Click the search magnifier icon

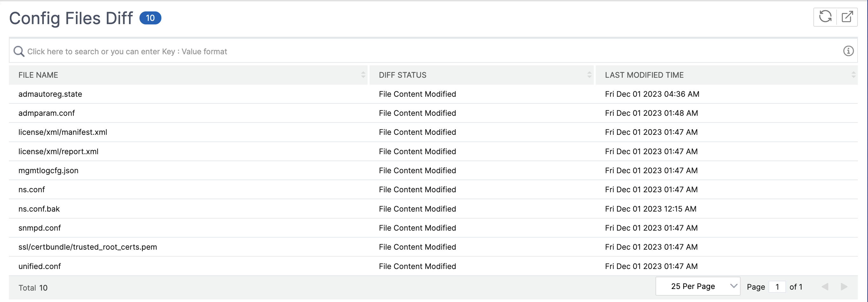pyautogui.click(x=18, y=51)
